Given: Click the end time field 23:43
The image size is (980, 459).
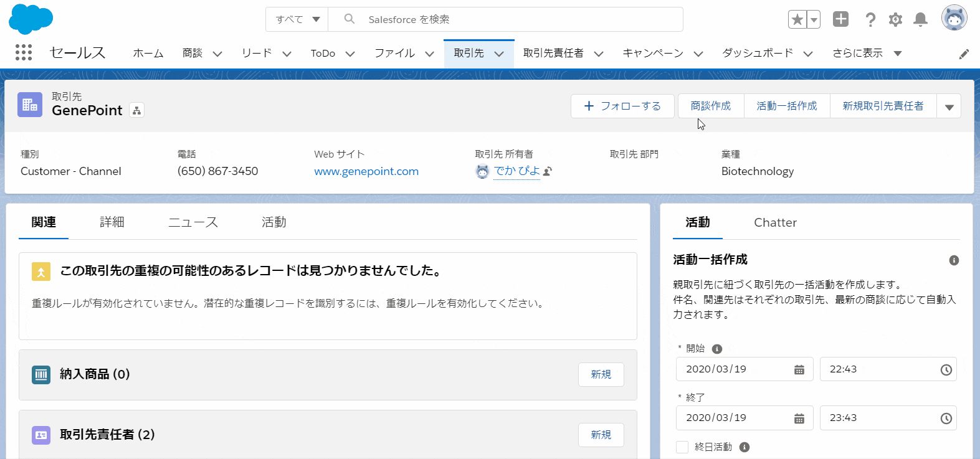Looking at the screenshot, I should 888,418.
